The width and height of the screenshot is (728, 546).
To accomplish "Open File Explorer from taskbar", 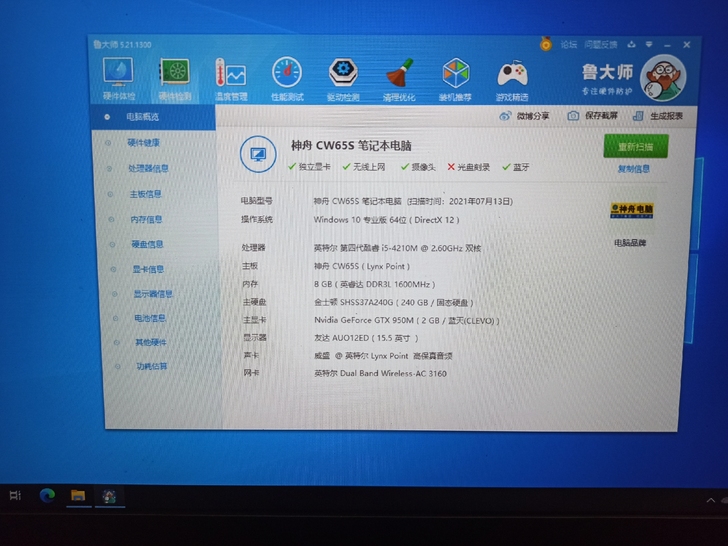I will pos(78,495).
